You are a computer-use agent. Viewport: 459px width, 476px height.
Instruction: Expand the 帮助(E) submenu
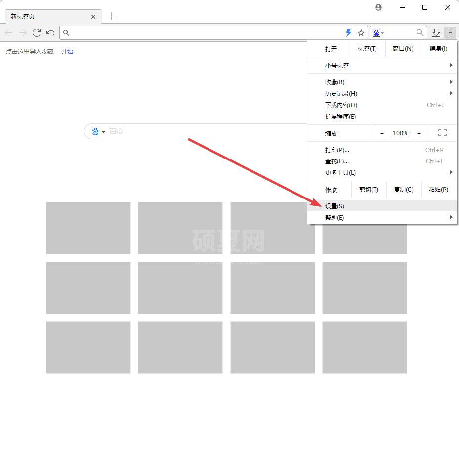(382, 217)
